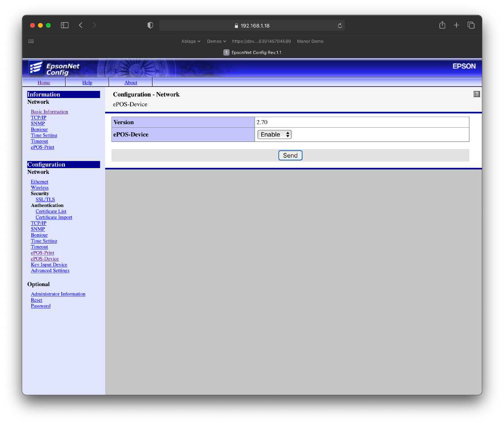Open Wireless configuration link
The image size is (504, 424).
pyautogui.click(x=40, y=188)
